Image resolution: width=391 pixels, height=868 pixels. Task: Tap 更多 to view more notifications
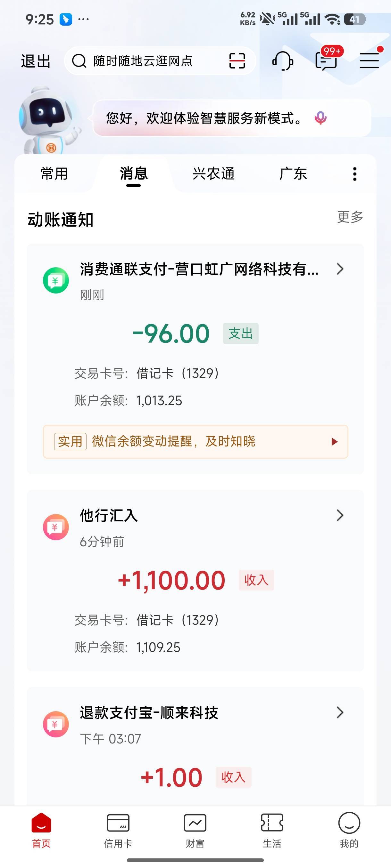(x=350, y=217)
